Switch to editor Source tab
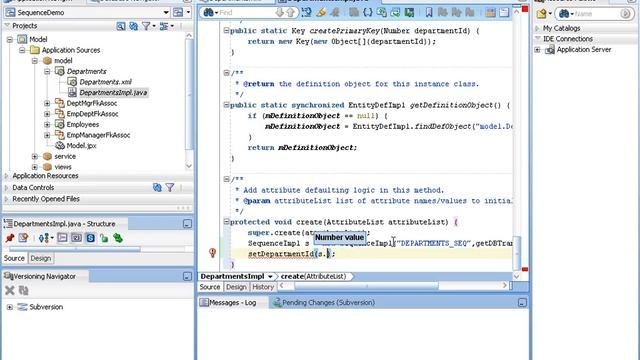 210,287
